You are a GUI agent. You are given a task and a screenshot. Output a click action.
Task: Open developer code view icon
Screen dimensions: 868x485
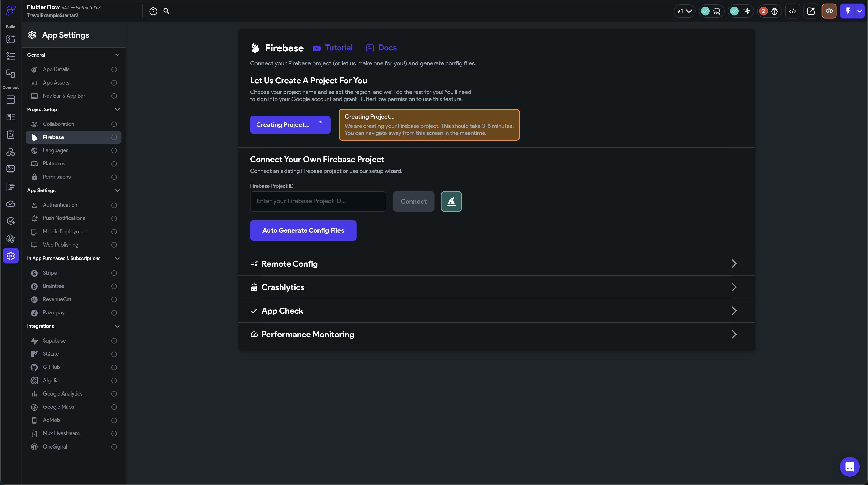point(793,11)
